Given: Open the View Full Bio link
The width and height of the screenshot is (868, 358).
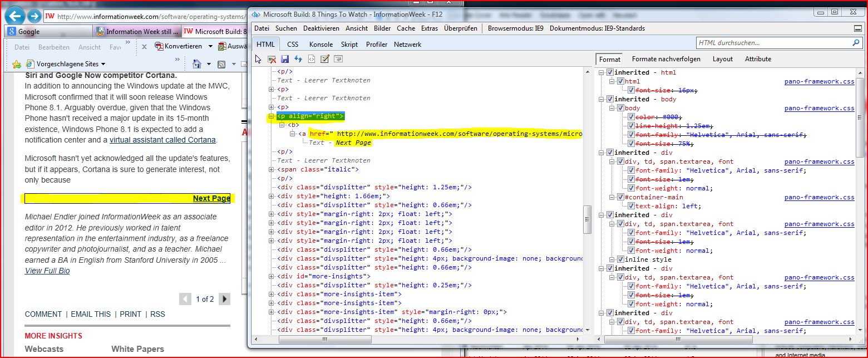Looking at the screenshot, I should click(x=47, y=271).
